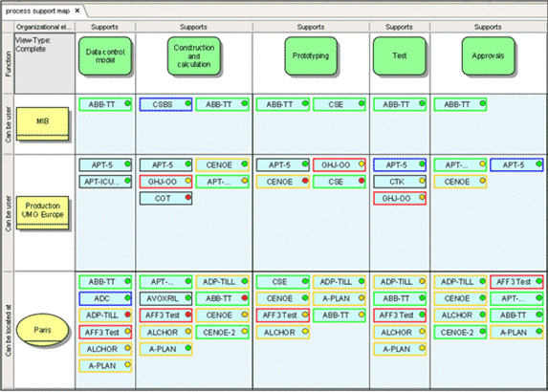Select GHJ-OO in Production row under Test
Screen dimensions: 548x392
(x=400, y=199)
